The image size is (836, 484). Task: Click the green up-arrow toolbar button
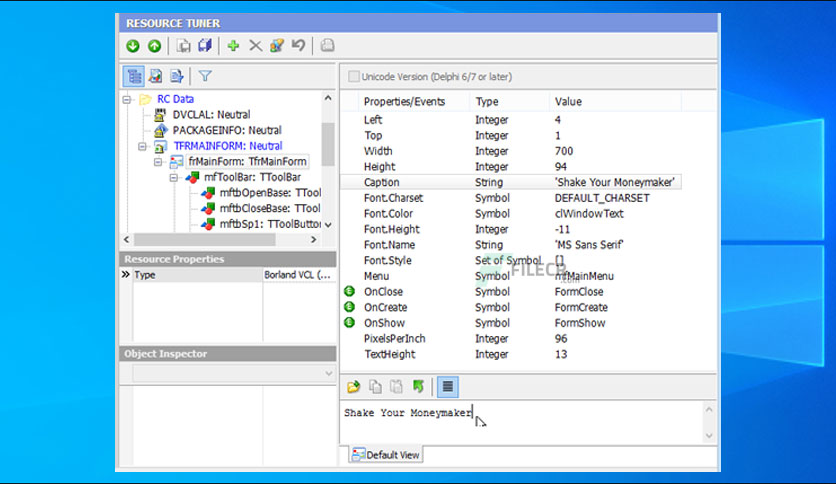155,46
